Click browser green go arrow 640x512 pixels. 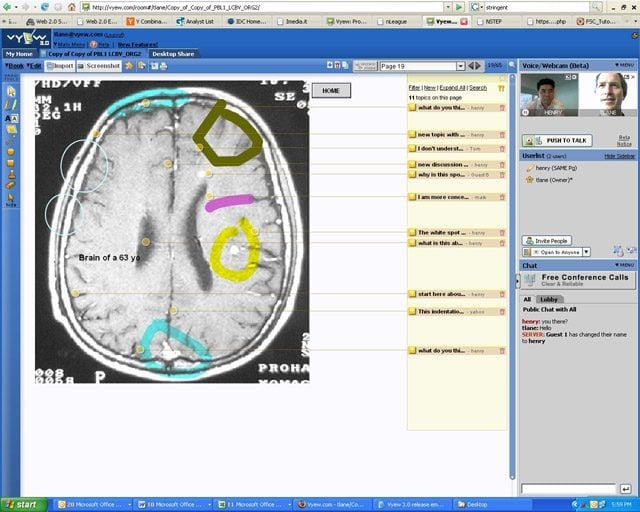click(x=459, y=7)
